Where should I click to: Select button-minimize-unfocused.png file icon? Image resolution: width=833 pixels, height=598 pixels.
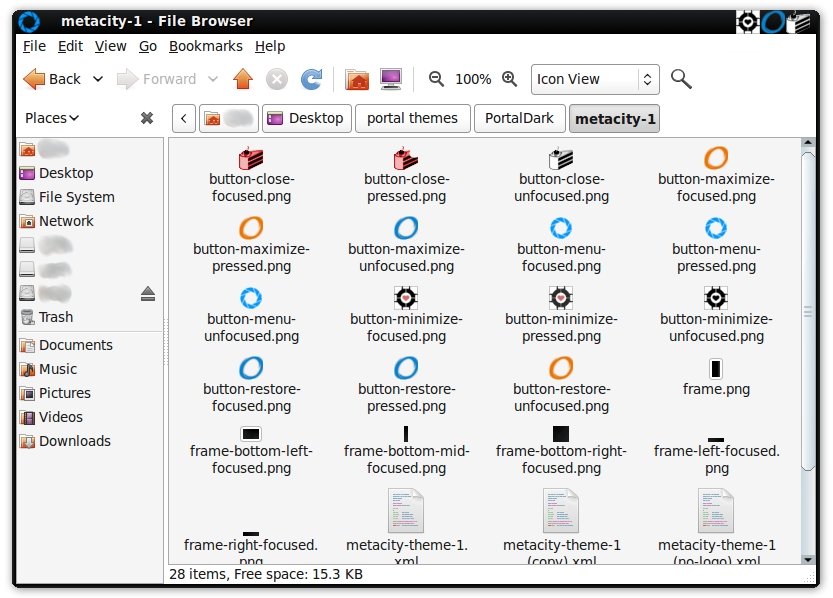point(716,298)
